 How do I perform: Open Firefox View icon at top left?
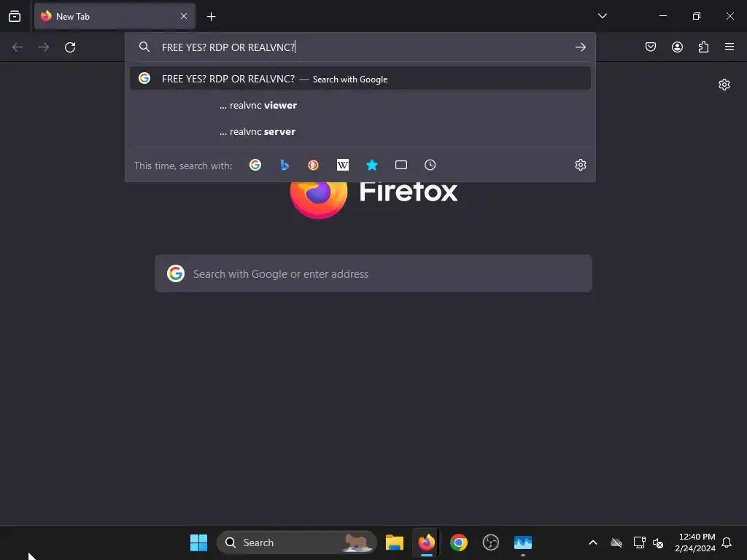coord(15,16)
